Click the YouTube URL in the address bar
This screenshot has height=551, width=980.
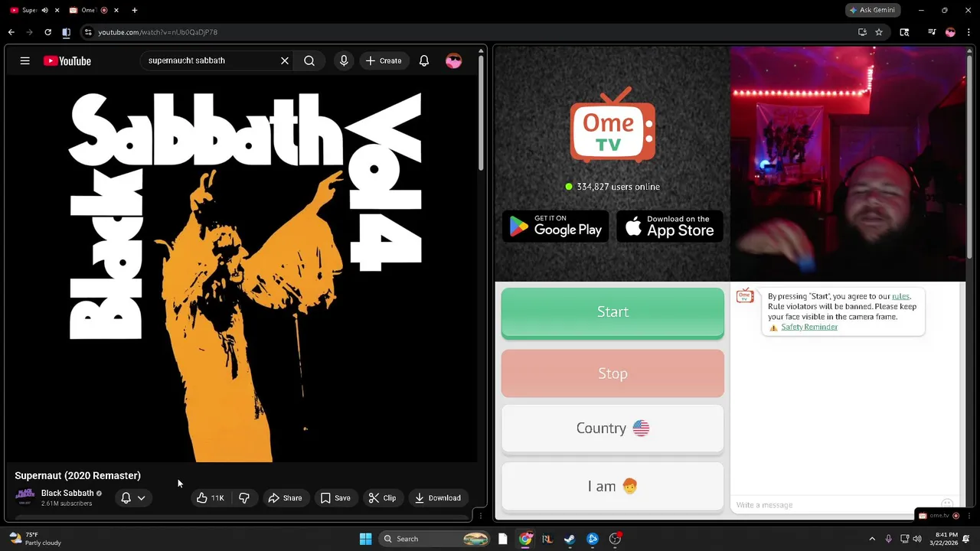pyautogui.click(x=158, y=32)
